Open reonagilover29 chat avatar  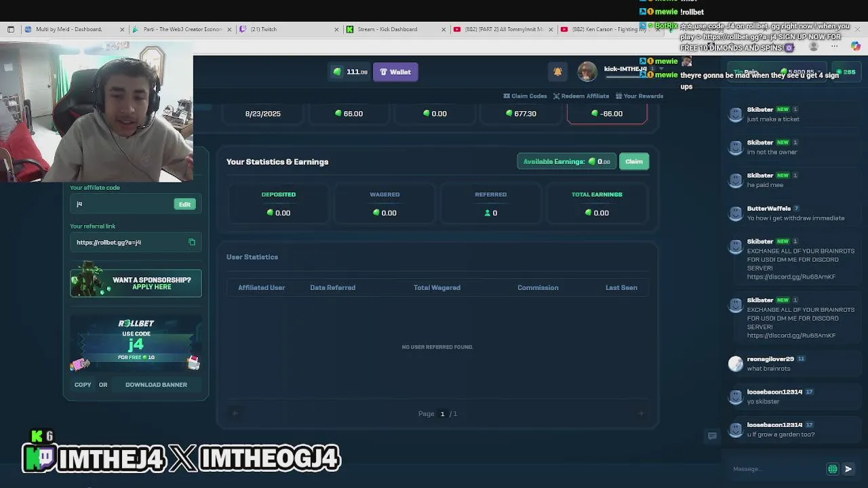[736, 364]
